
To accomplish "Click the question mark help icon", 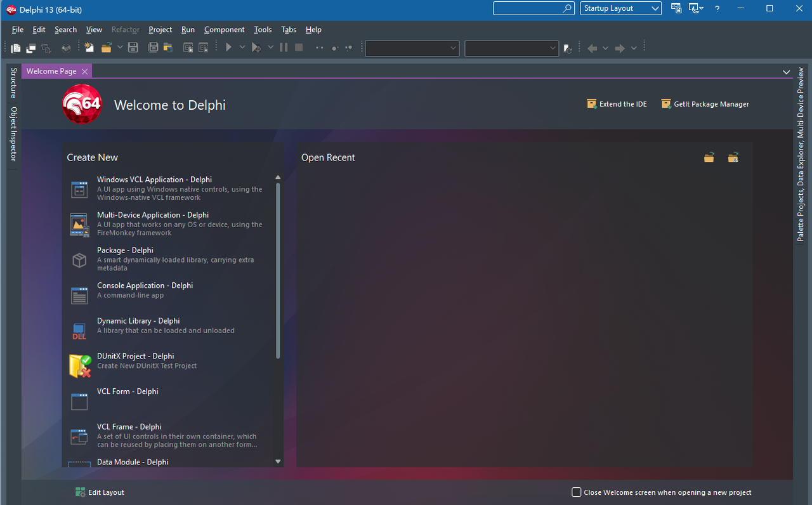I will pos(717,9).
